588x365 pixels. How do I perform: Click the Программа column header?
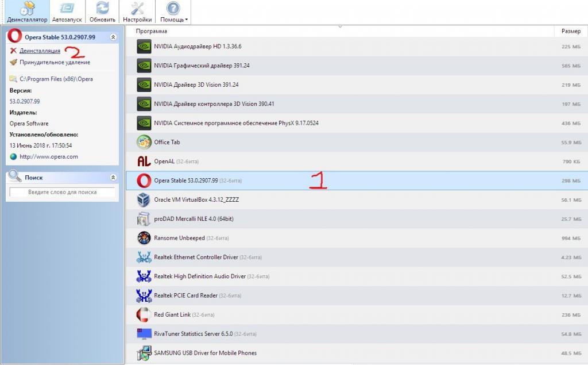152,31
